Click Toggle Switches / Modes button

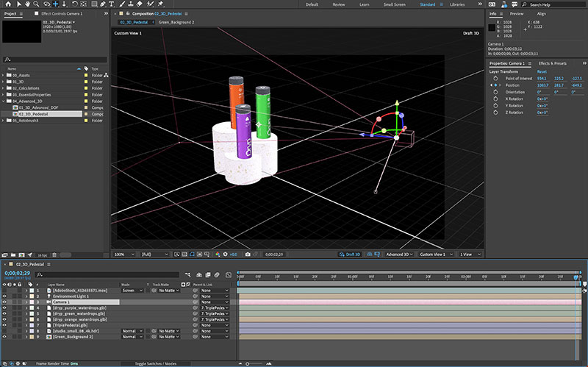click(x=155, y=363)
